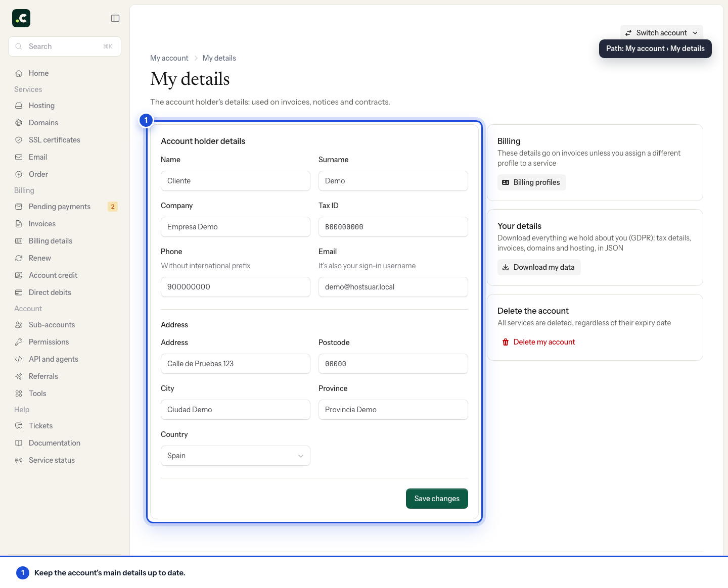The image size is (728, 588).
Task: Click the Invoices document icon
Action: pos(19,224)
